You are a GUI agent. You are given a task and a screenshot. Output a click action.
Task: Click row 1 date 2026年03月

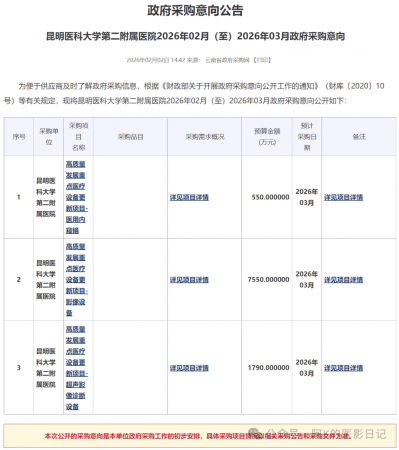point(307,197)
